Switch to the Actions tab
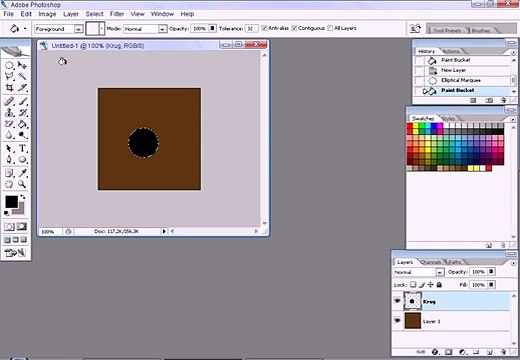Screen dimensions: 520x360 [x=451, y=51]
